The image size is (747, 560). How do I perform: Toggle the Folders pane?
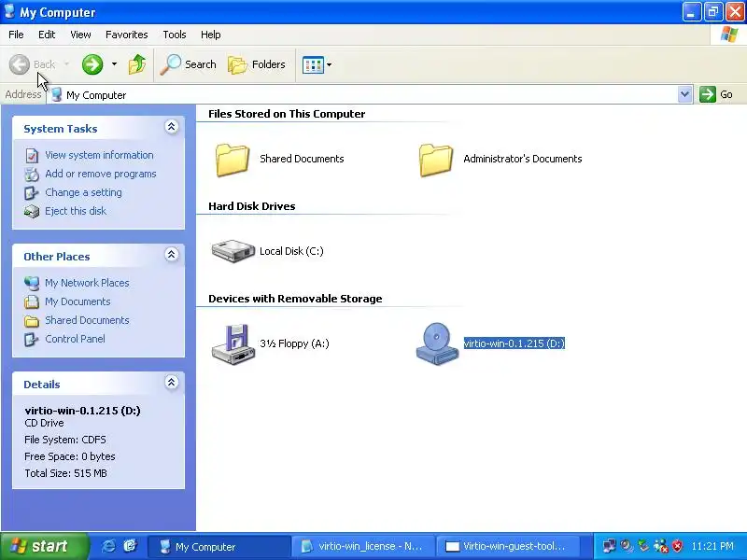click(x=257, y=64)
